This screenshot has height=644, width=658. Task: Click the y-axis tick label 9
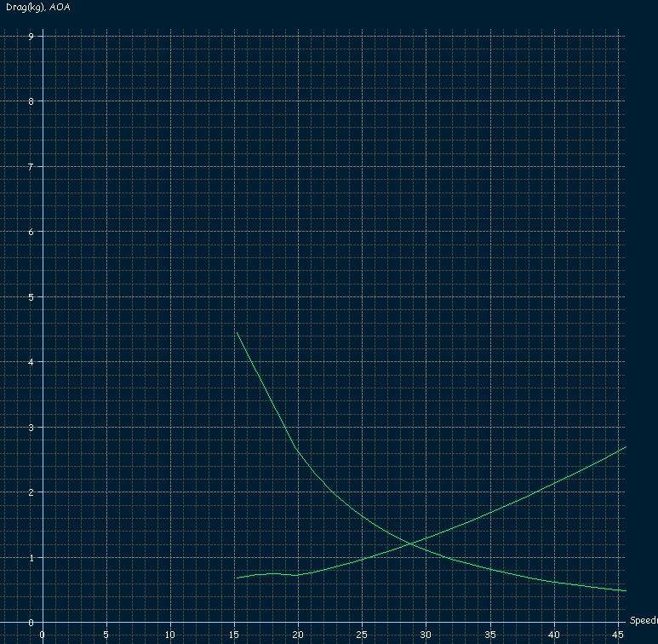(31, 36)
